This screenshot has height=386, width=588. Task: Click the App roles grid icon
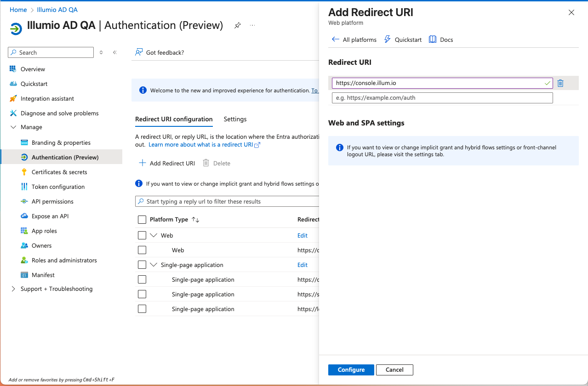[x=24, y=231]
